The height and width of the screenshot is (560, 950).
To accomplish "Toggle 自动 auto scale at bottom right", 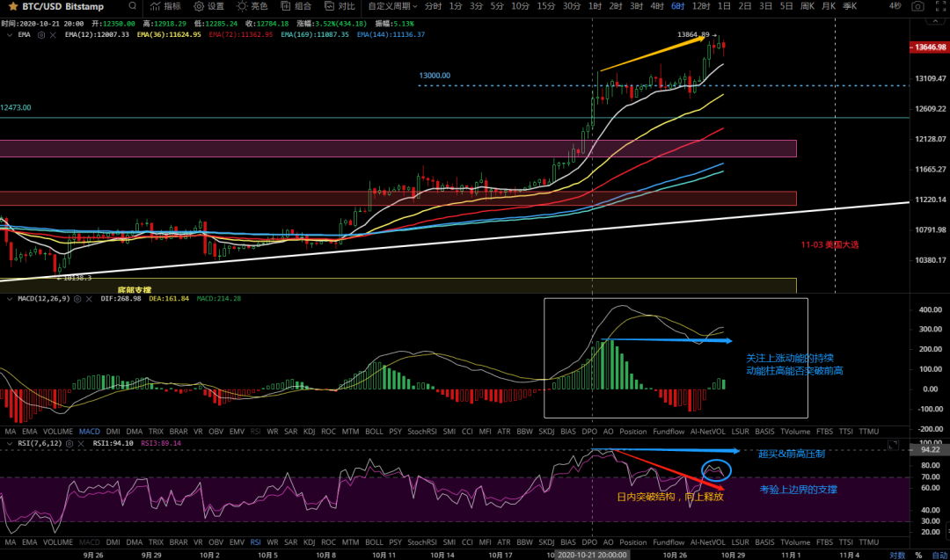I will (939, 555).
